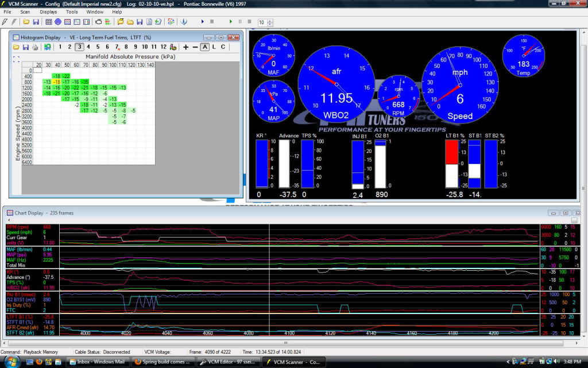Open the dual-pane display icon before engine icon
Screen dimensions: 588x368
(x=86, y=22)
